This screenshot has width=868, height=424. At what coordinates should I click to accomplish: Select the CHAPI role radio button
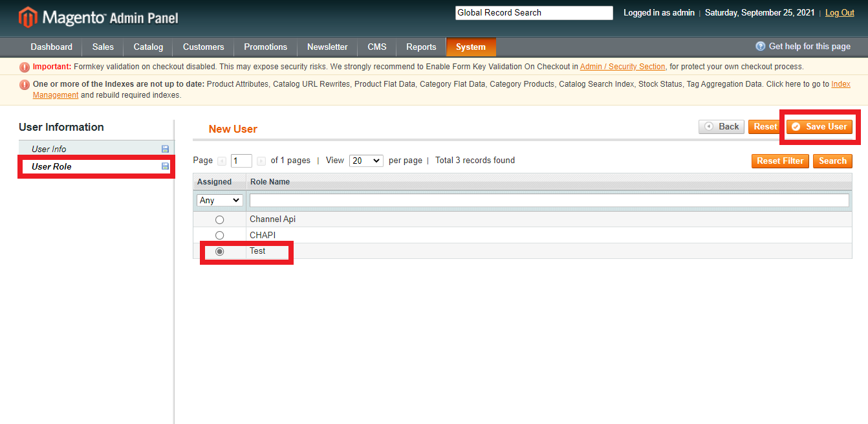(219, 236)
